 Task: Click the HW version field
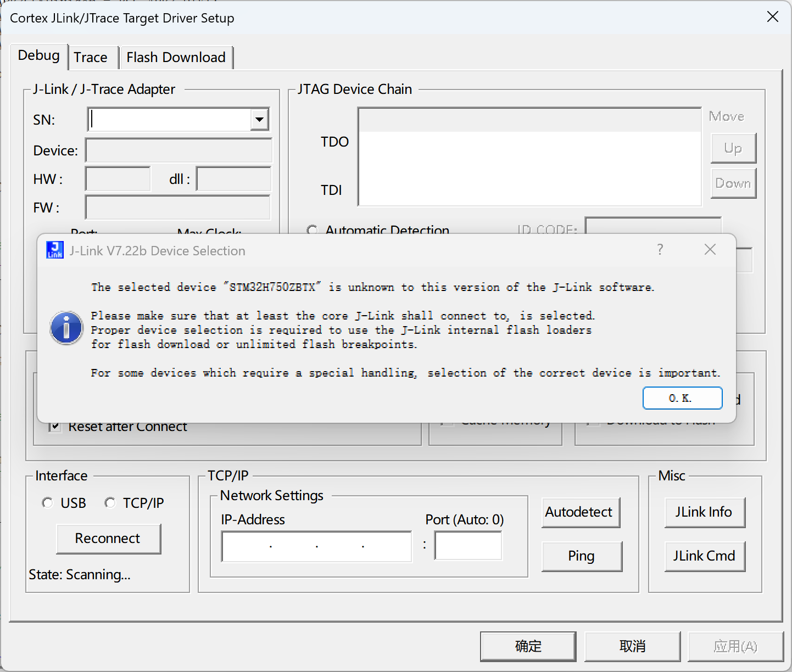point(118,179)
